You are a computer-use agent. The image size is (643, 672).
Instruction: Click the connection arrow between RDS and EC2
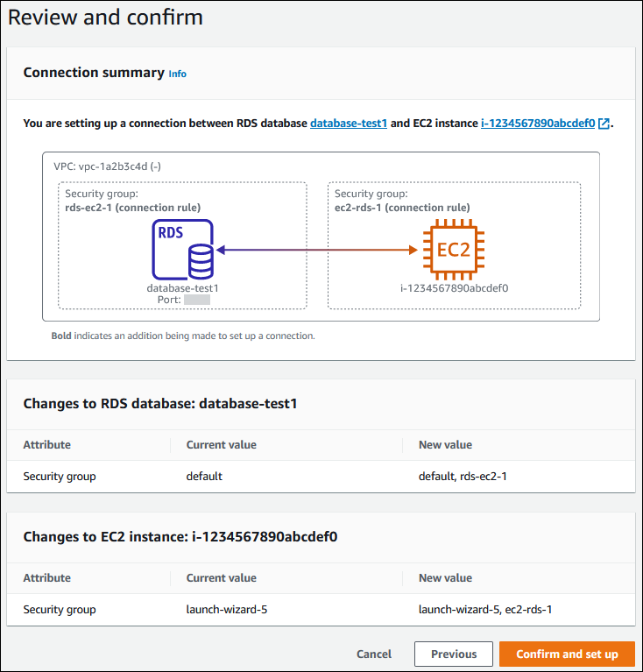(x=317, y=251)
